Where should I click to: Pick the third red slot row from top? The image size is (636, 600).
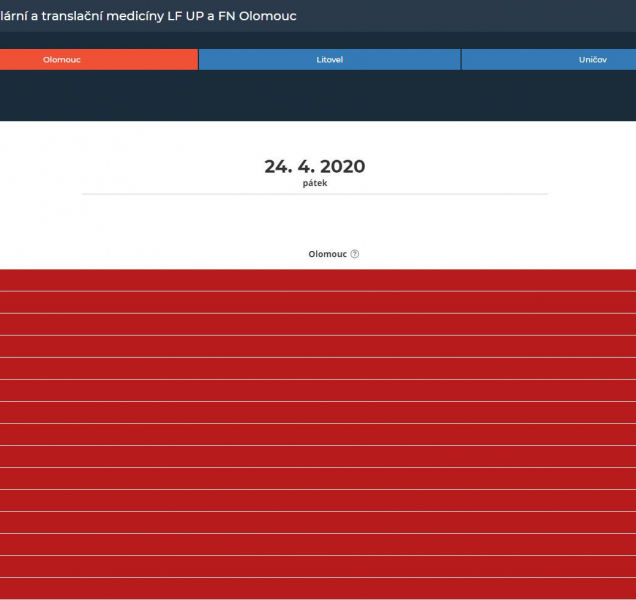point(318,324)
